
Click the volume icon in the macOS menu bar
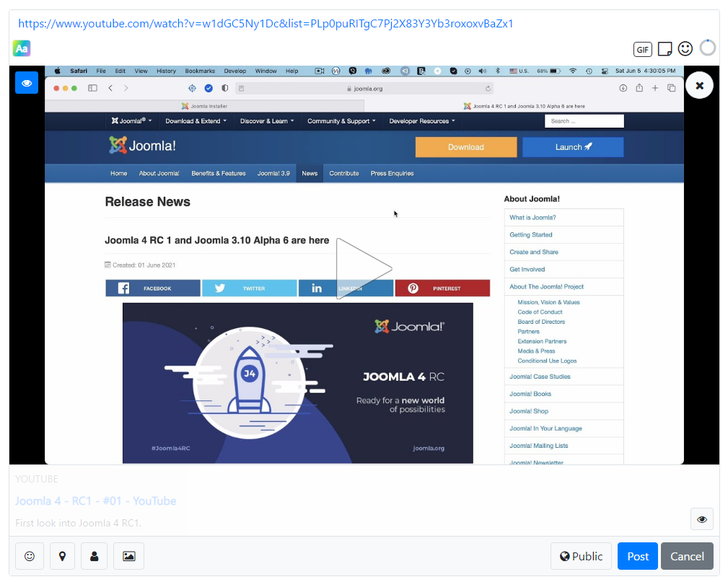[x=483, y=71]
